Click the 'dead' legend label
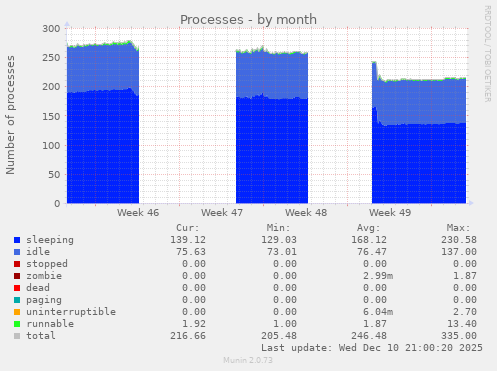497x371 pixels. pos(38,288)
